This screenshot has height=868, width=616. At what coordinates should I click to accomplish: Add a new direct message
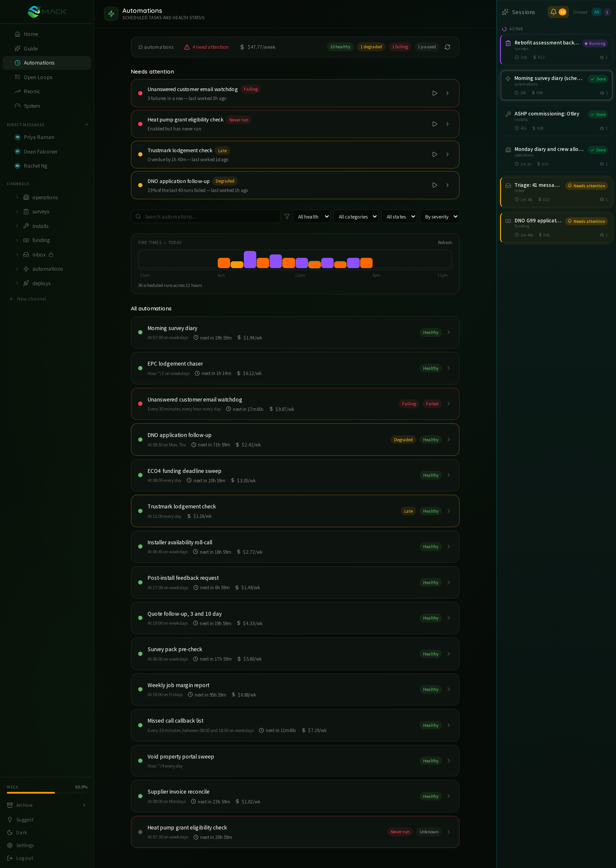87,124
